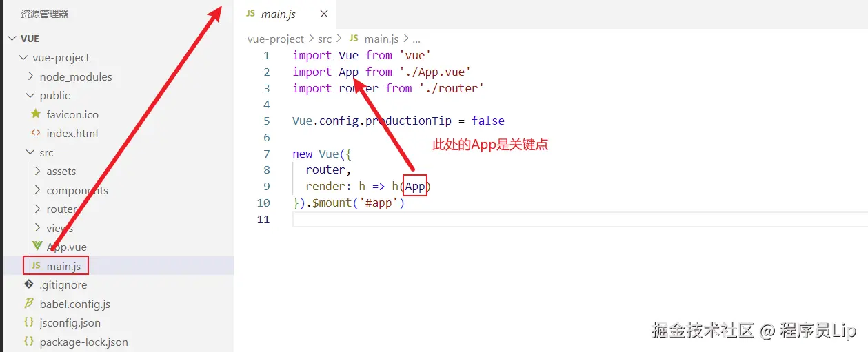This screenshot has height=352, width=868.
Task: Click the '#app' string on line 10
Action: click(x=379, y=203)
